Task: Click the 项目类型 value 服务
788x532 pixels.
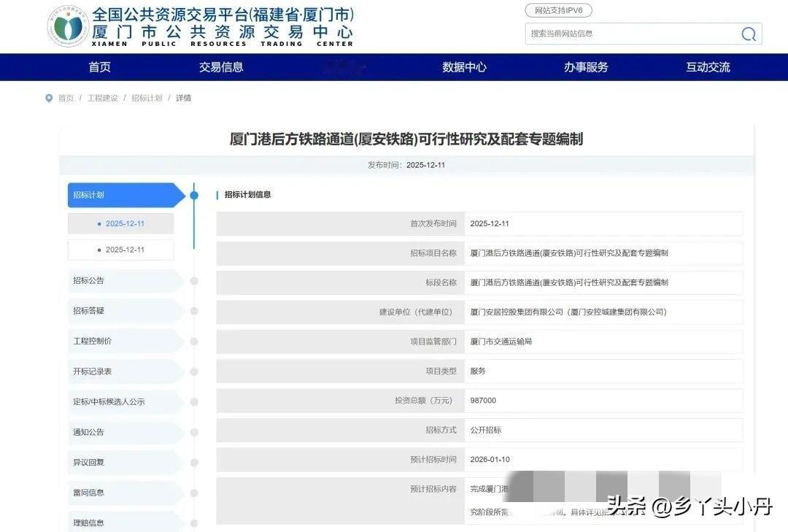Action: pyautogui.click(x=478, y=371)
